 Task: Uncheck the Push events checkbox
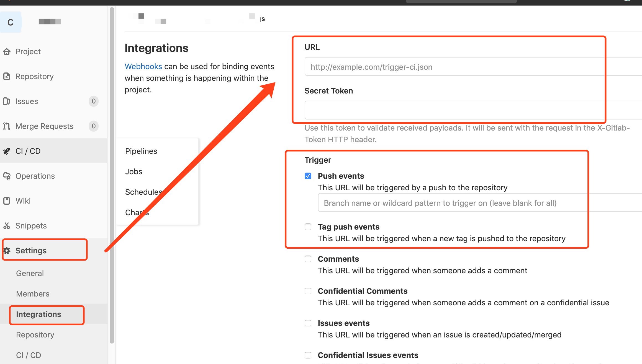(308, 176)
